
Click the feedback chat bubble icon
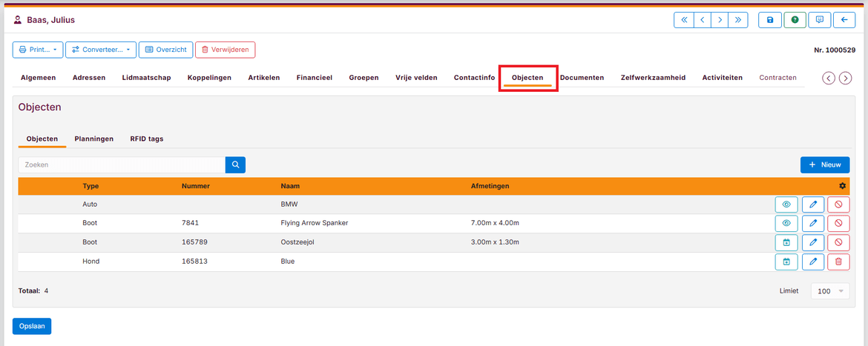pos(819,20)
